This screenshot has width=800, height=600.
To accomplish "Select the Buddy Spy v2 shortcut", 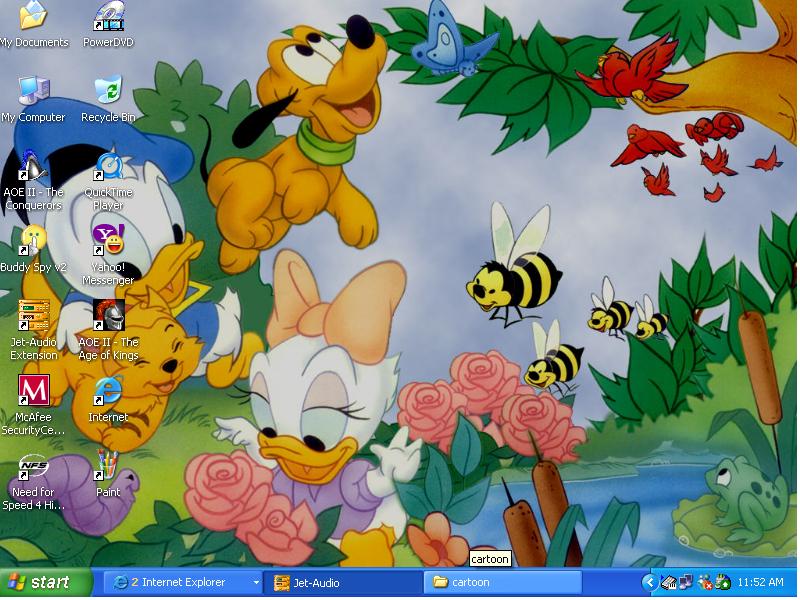I will [x=34, y=249].
